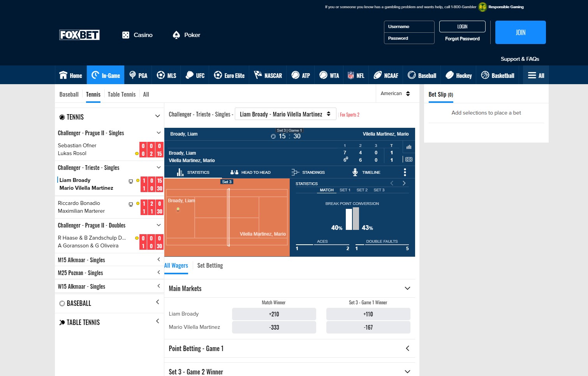Open Hockey section
The width and height of the screenshot is (588, 376).
point(459,75)
